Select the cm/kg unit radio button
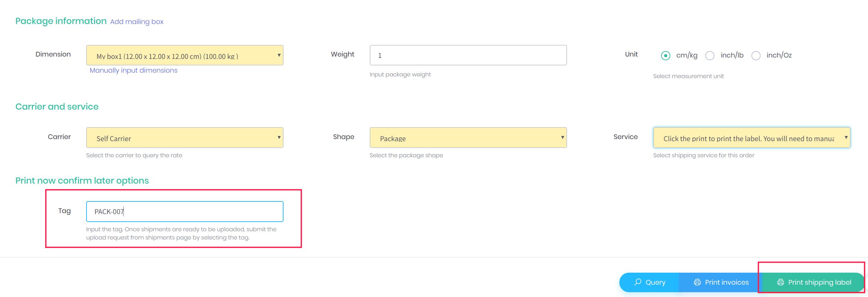868x297 pixels. [x=666, y=55]
